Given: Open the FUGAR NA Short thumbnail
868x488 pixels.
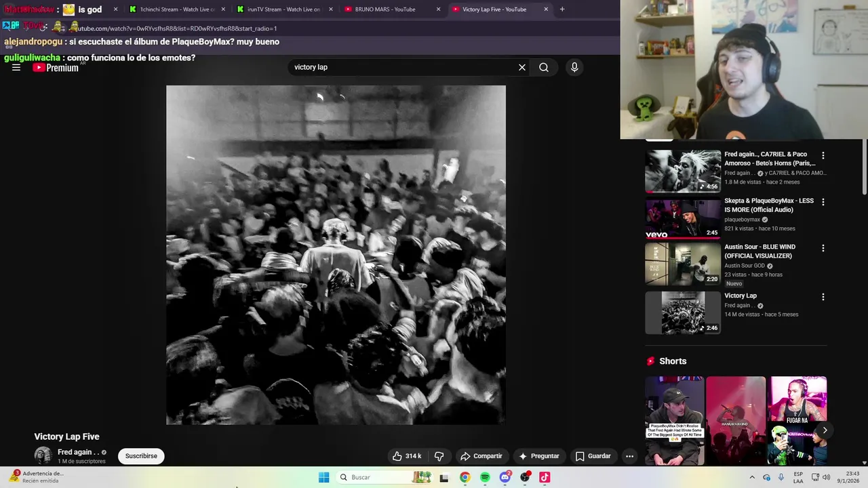Looking at the screenshot, I should tap(797, 420).
